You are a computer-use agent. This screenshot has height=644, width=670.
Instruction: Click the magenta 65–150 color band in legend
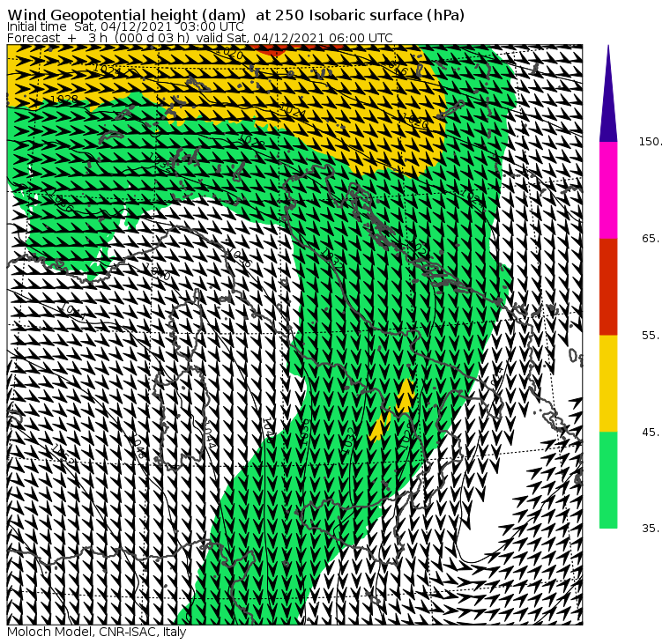click(x=608, y=190)
